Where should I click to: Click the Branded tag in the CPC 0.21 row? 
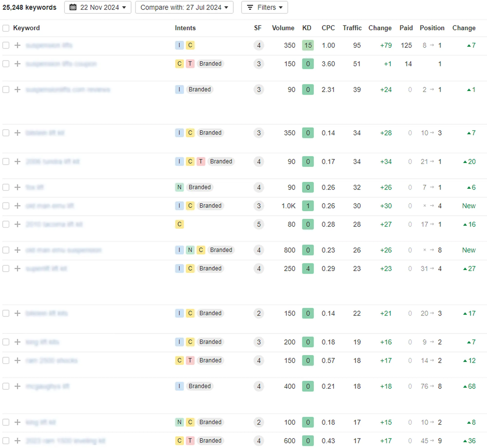coord(199,386)
